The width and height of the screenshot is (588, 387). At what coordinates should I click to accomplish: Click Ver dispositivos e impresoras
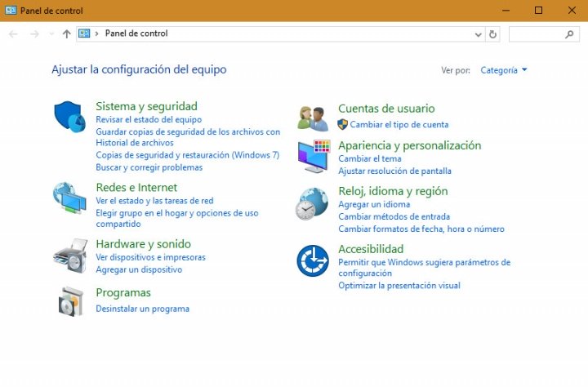(151, 258)
